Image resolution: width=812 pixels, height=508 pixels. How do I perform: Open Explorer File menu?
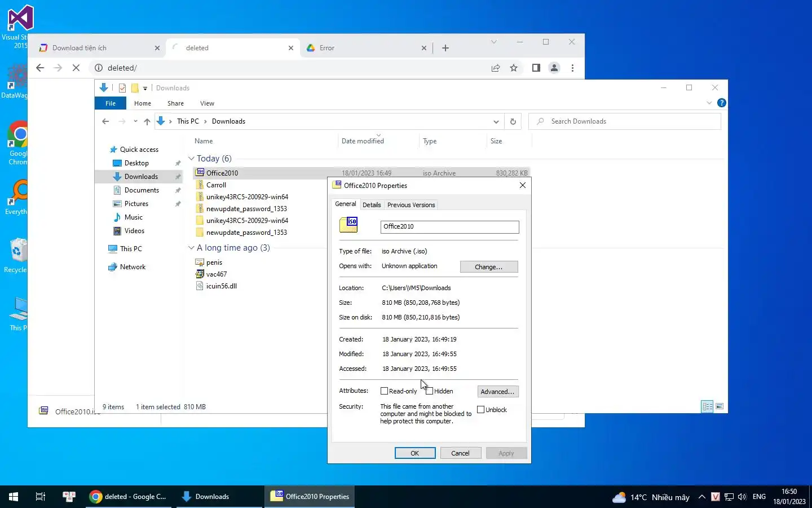coord(111,103)
